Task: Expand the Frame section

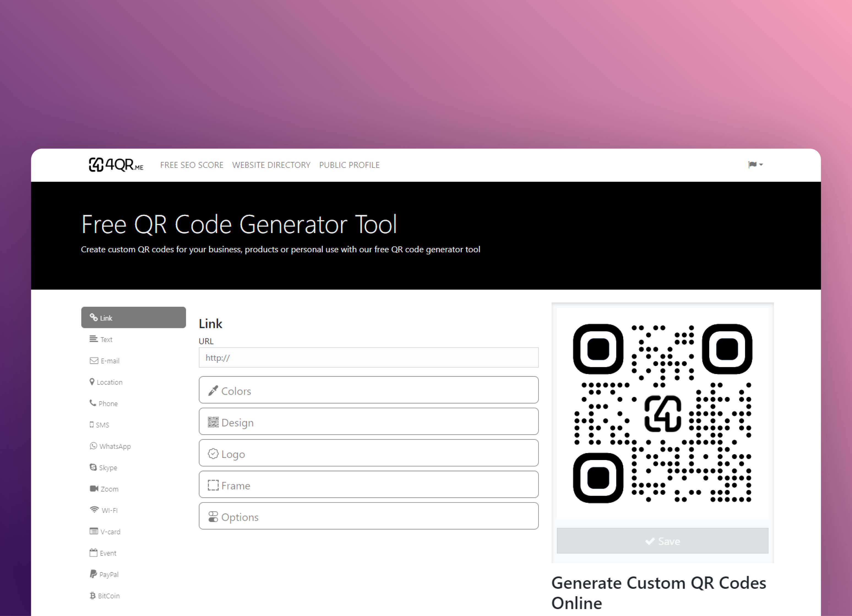Action: click(369, 484)
